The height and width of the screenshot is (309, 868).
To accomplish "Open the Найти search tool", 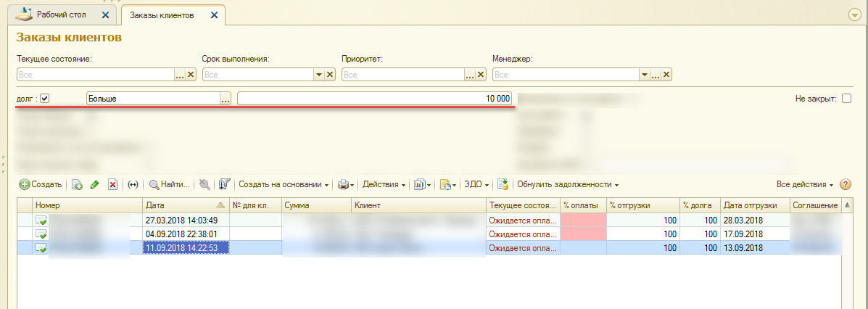I will pos(170,185).
